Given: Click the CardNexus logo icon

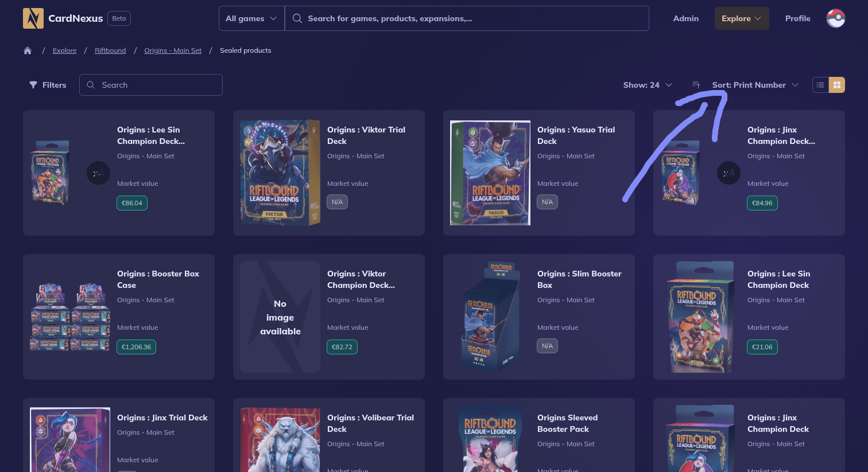Looking at the screenshot, I should pyautogui.click(x=33, y=18).
